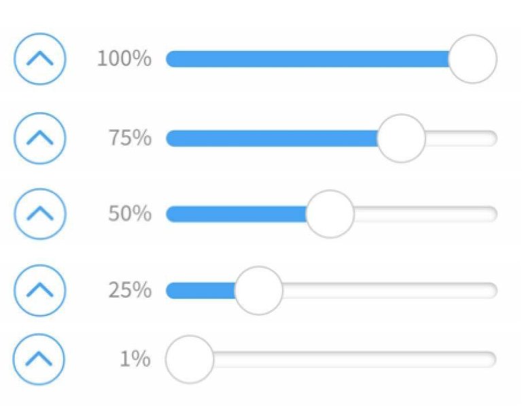Click the 100% slider's round handle

tap(472, 59)
